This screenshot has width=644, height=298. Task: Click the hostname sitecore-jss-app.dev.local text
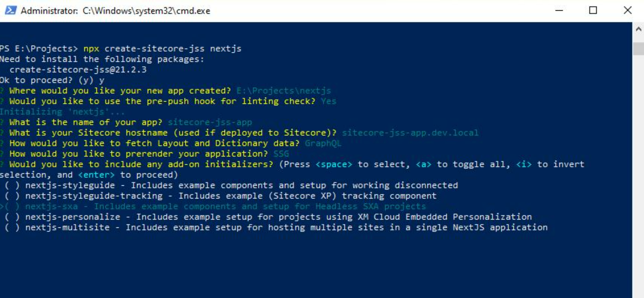point(410,133)
